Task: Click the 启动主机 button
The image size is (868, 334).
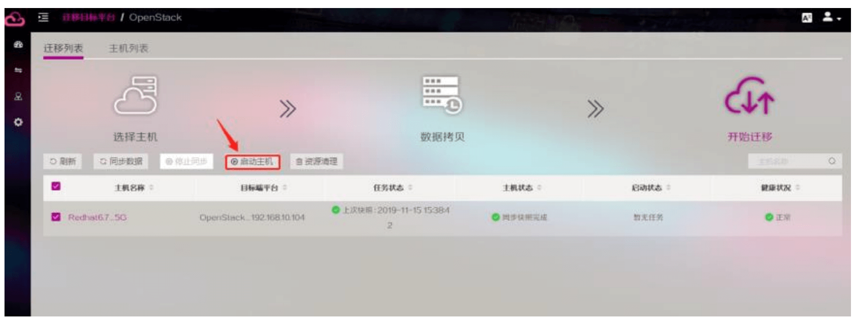Action: [252, 161]
